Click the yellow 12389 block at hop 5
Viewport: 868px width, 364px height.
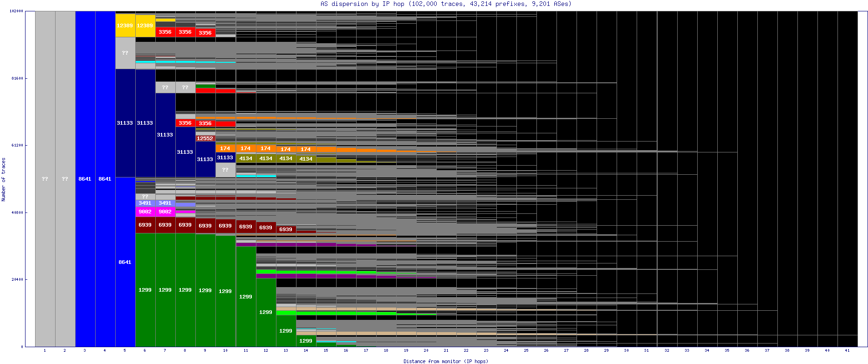coord(125,25)
